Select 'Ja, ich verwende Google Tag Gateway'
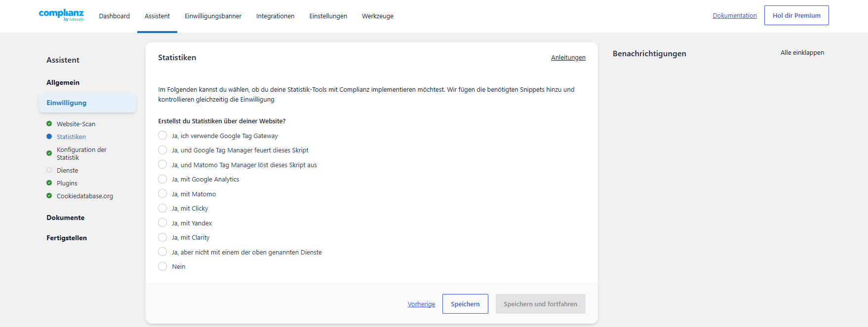This screenshot has height=327, width=868. pyautogui.click(x=162, y=136)
